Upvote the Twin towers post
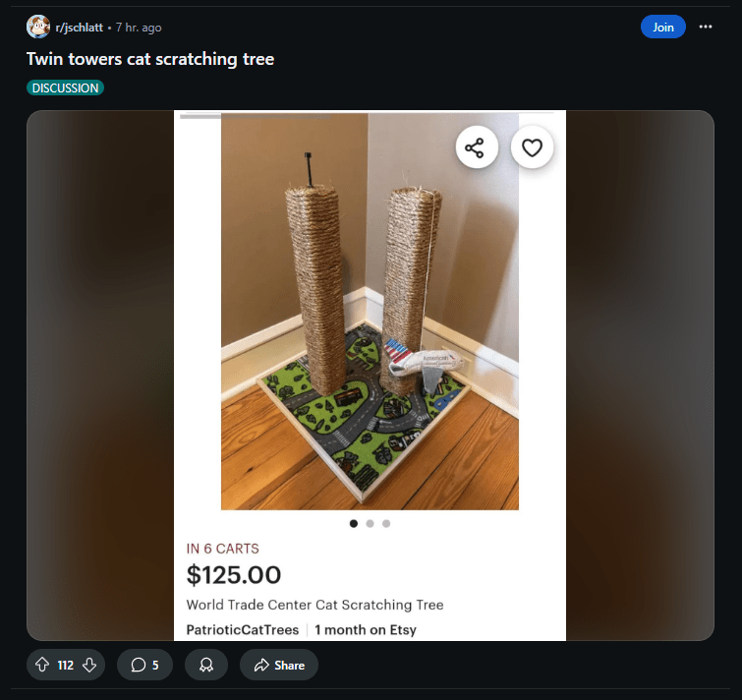This screenshot has width=742, height=700. (x=42, y=665)
